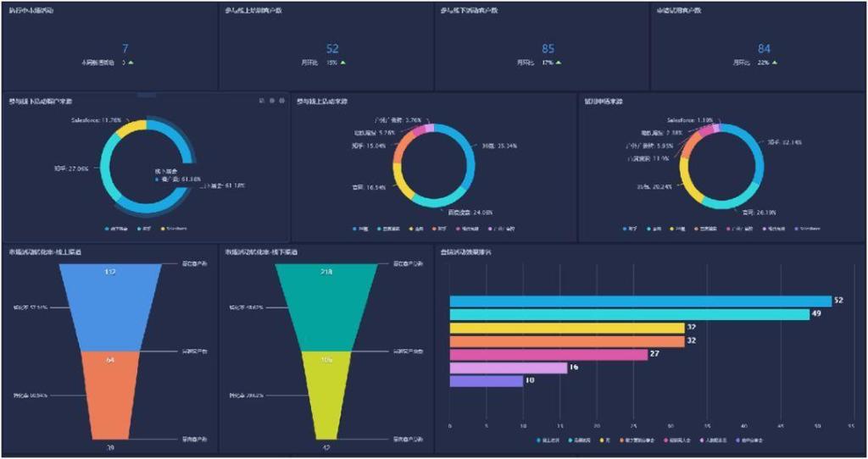The image size is (868, 459).
Task: Click the leftmost header icon of the Salesforce 11.76% donut panel
Action: (x=262, y=101)
